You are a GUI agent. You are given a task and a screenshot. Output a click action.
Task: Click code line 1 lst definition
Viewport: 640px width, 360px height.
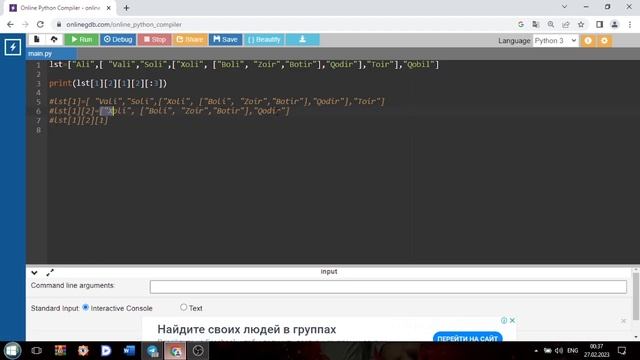tap(244, 64)
